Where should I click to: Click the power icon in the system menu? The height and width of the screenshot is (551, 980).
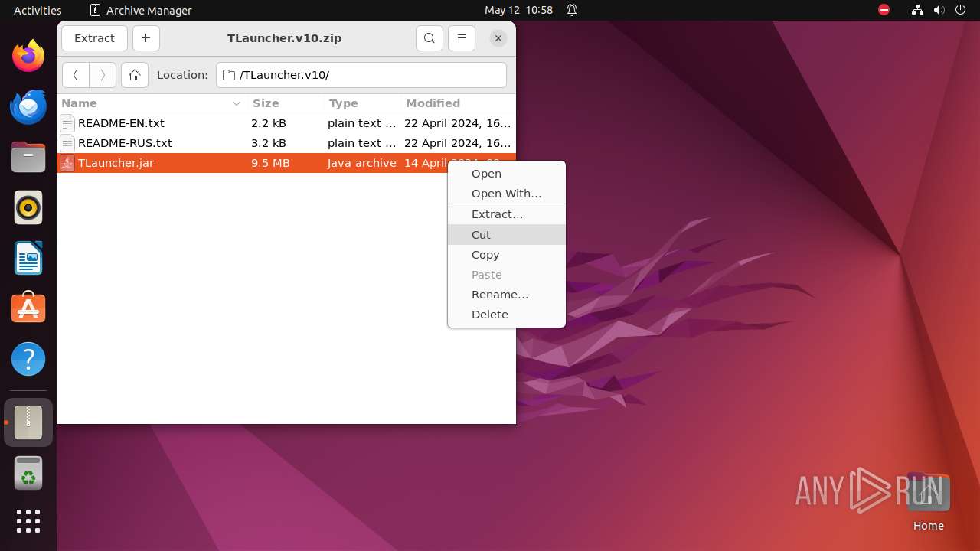click(961, 10)
